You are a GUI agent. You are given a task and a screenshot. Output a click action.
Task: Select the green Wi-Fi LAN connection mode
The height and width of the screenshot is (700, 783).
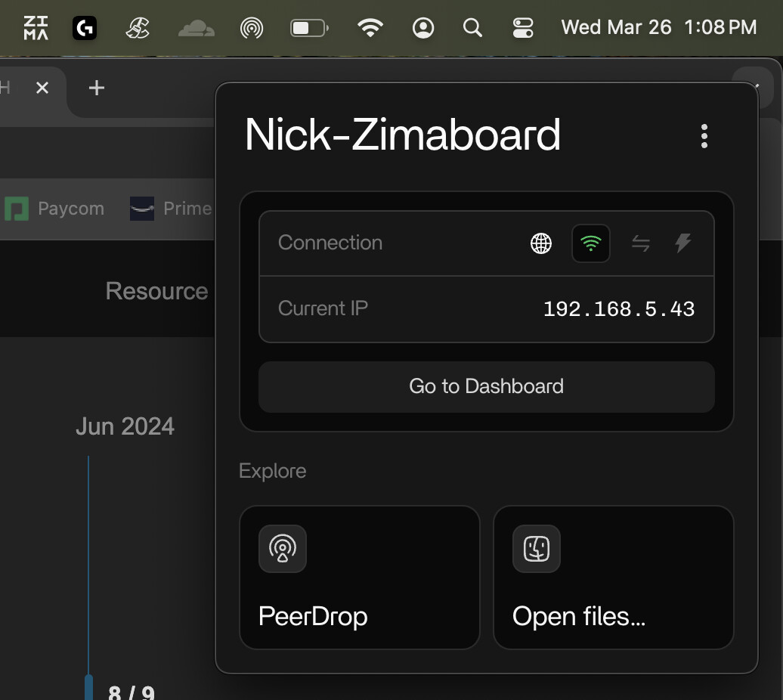[591, 243]
